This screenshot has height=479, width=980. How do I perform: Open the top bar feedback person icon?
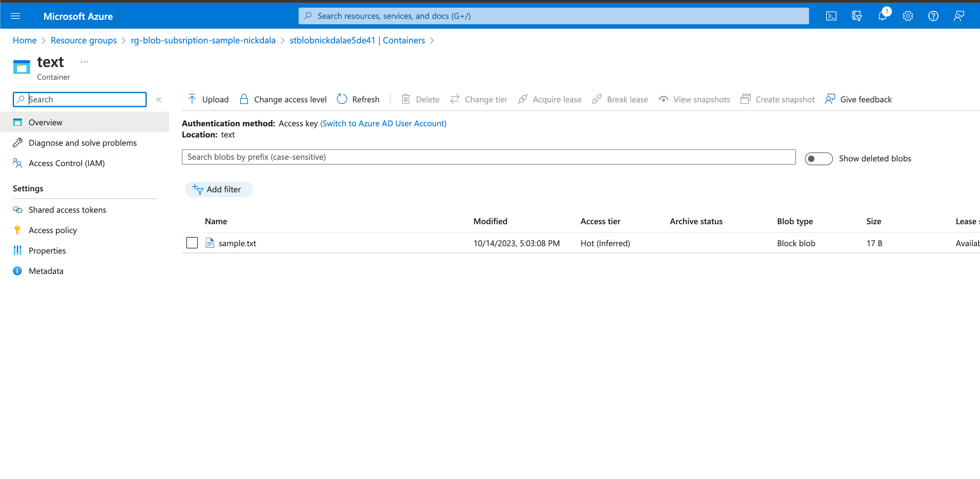959,16
